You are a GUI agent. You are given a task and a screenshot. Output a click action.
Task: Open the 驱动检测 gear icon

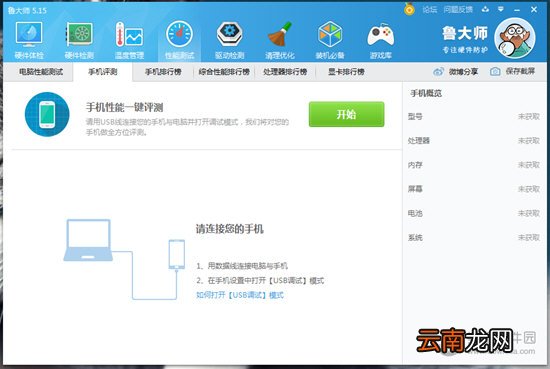[229, 34]
